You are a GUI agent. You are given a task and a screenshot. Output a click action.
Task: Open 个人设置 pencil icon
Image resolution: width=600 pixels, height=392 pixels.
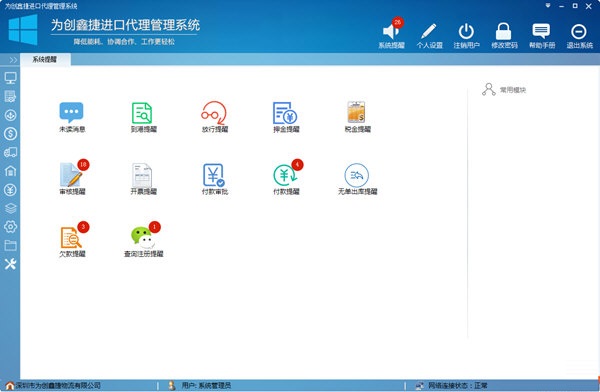[429, 31]
